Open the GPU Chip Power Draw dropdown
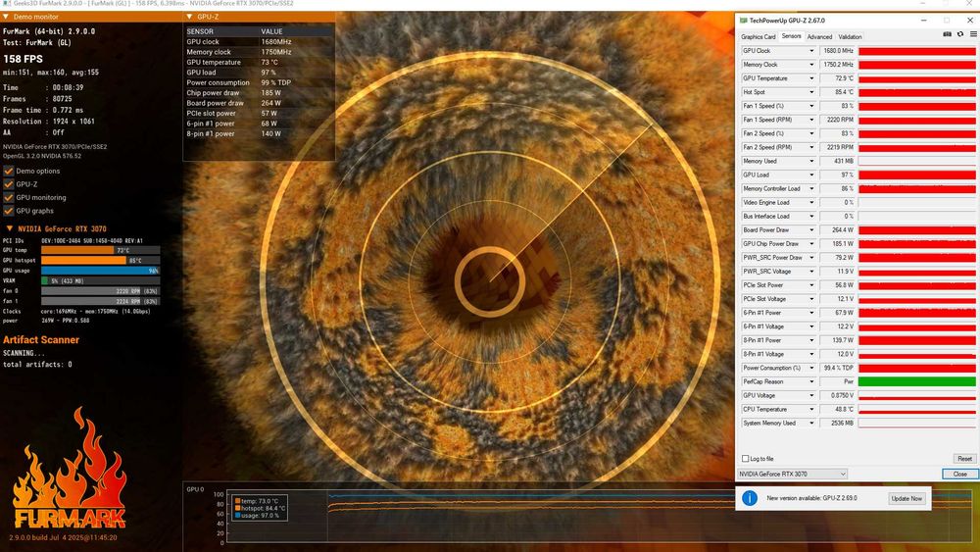The width and height of the screenshot is (980, 552). click(x=811, y=243)
